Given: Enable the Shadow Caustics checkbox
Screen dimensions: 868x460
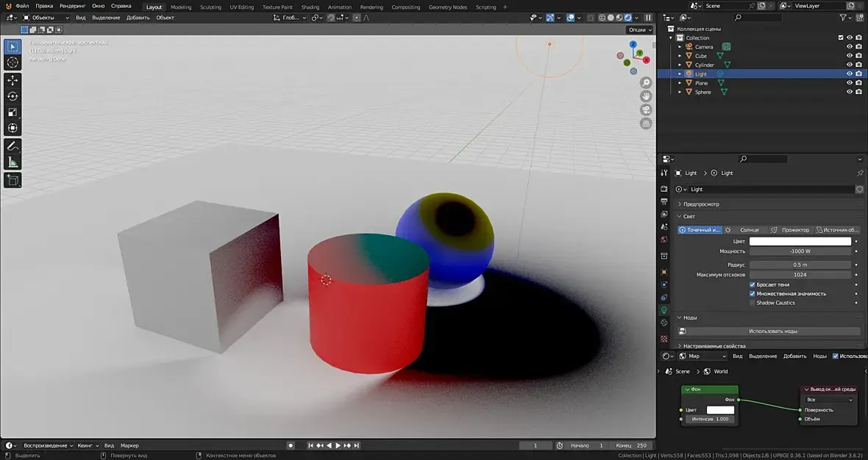Looking at the screenshot, I should pos(752,303).
